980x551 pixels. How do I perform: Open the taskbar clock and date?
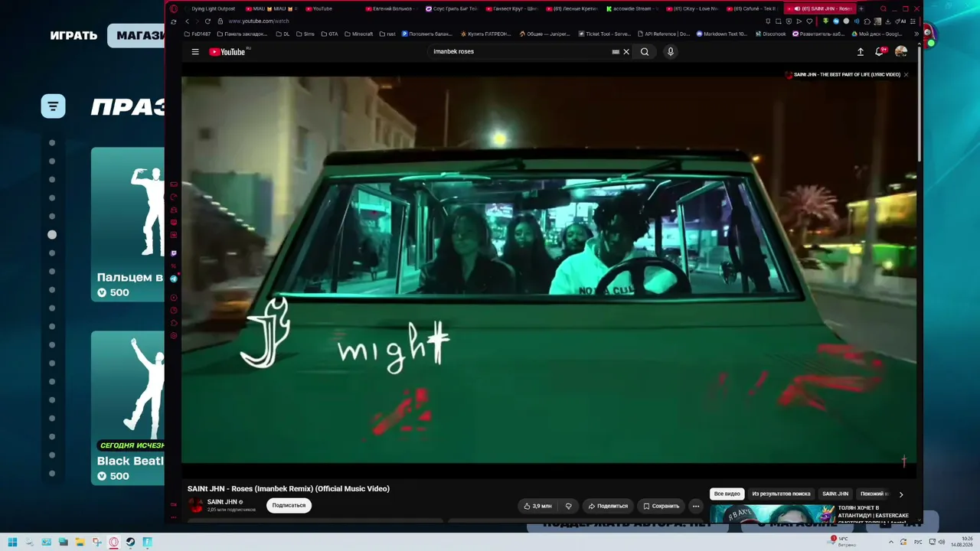(x=962, y=542)
